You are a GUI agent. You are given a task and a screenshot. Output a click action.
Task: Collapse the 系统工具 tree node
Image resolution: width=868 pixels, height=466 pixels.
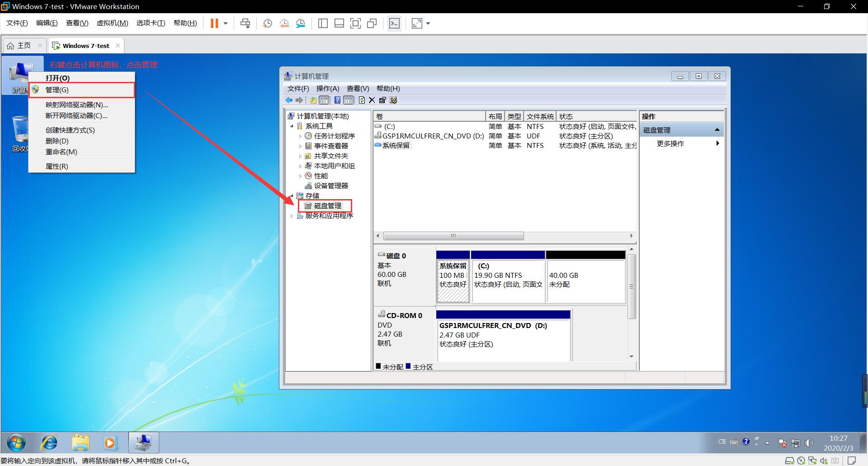(x=292, y=126)
